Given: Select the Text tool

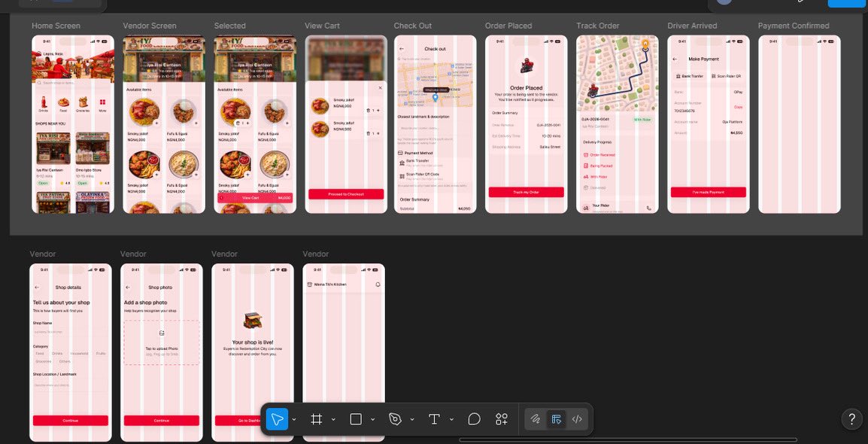Looking at the screenshot, I should 435,419.
